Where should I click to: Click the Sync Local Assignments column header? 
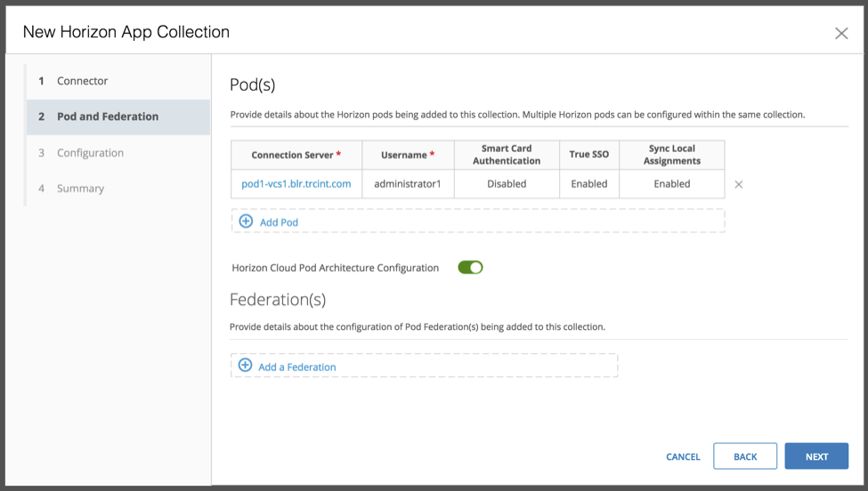pyautogui.click(x=672, y=155)
